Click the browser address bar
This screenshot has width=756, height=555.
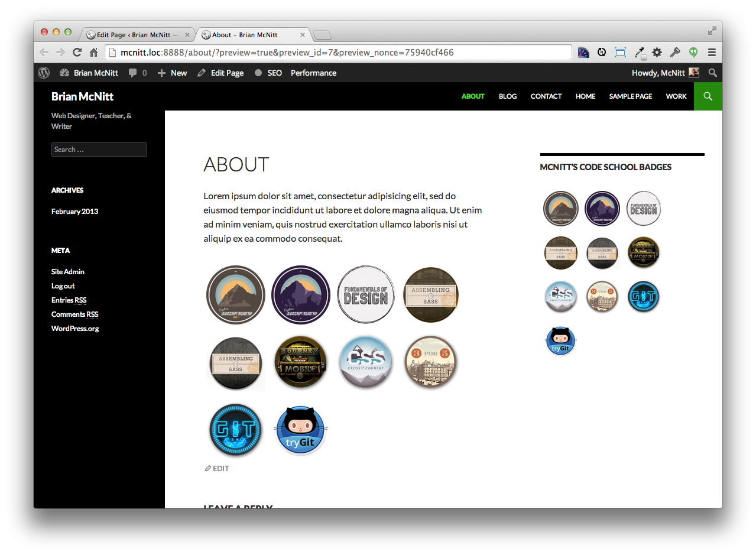[x=338, y=52]
